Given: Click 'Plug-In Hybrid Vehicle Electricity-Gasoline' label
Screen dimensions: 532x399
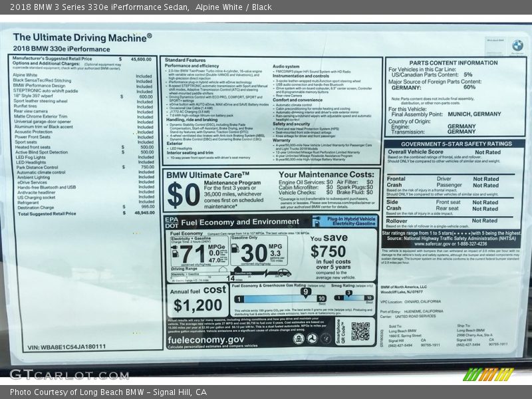Looking at the screenshot, I should coord(351,221).
